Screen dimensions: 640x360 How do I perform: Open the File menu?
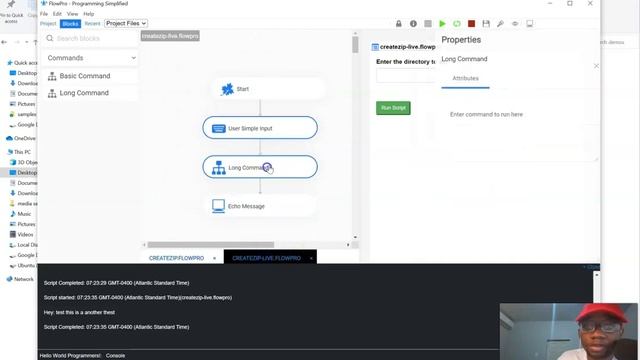click(x=44, y=13)
